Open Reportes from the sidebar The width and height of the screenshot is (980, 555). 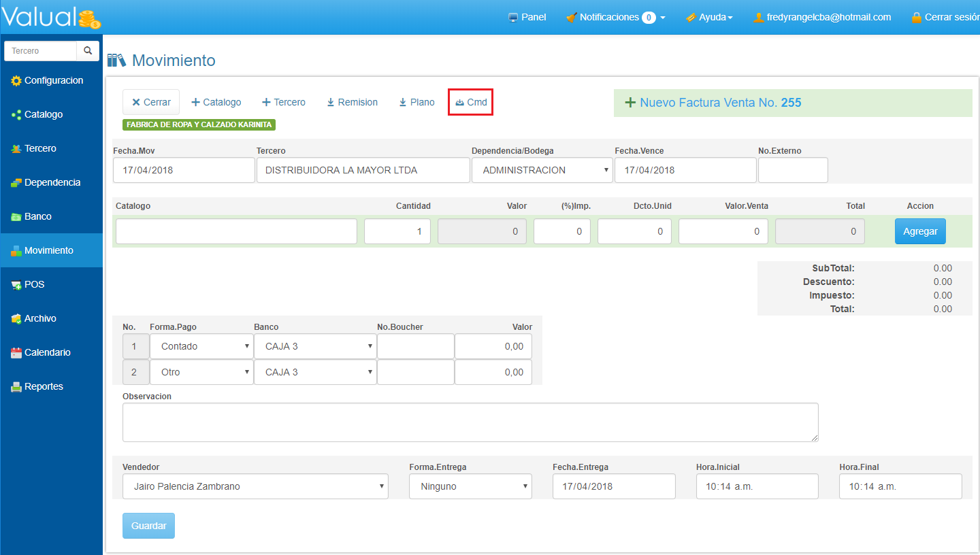pos(44,386)
